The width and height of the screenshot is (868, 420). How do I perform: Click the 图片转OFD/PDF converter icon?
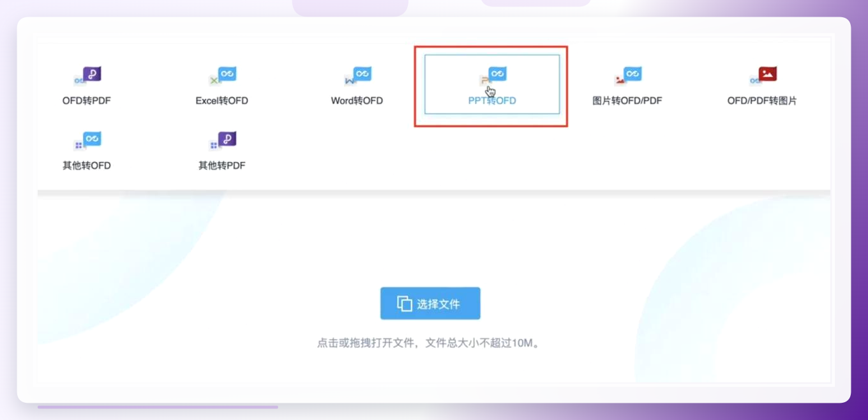[x=628, y=76]
